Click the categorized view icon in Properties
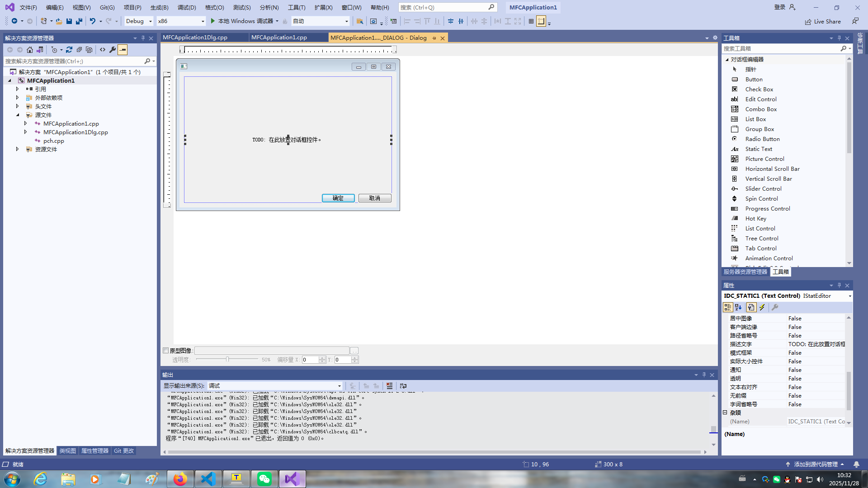Image resolution: width=868 pixels, height=488 pixels. pyautogui.click(x=727, y=307)
